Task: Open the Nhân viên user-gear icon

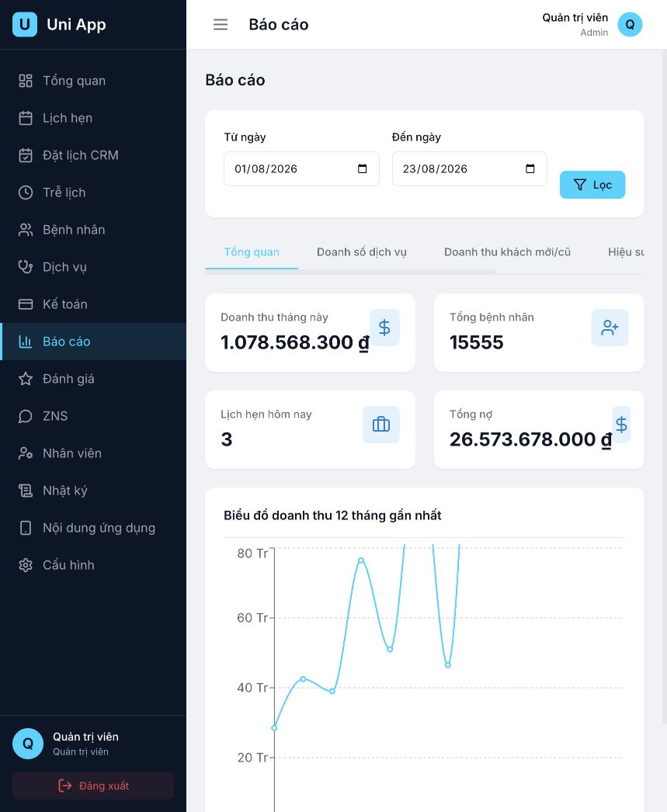Action: [x=26, y=453]
